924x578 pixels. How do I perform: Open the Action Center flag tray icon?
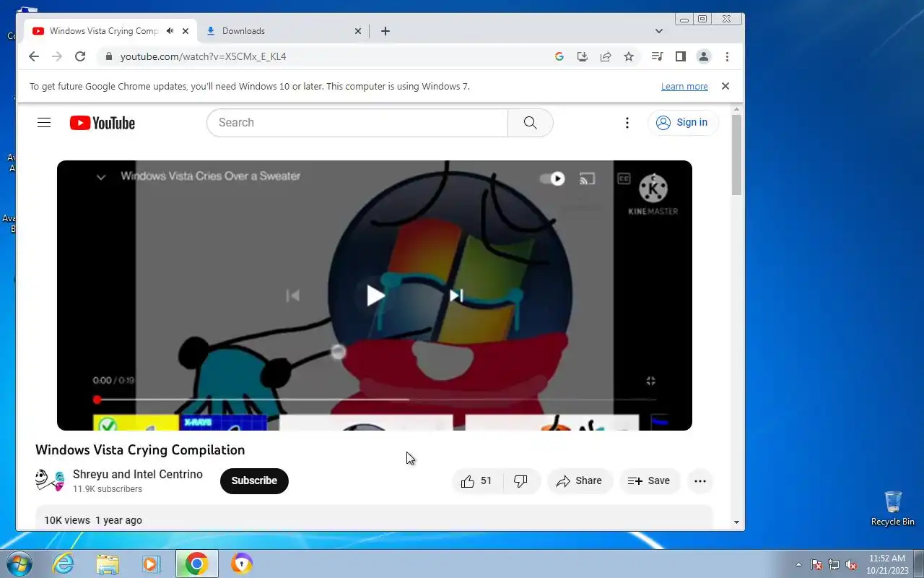(816, 564)
